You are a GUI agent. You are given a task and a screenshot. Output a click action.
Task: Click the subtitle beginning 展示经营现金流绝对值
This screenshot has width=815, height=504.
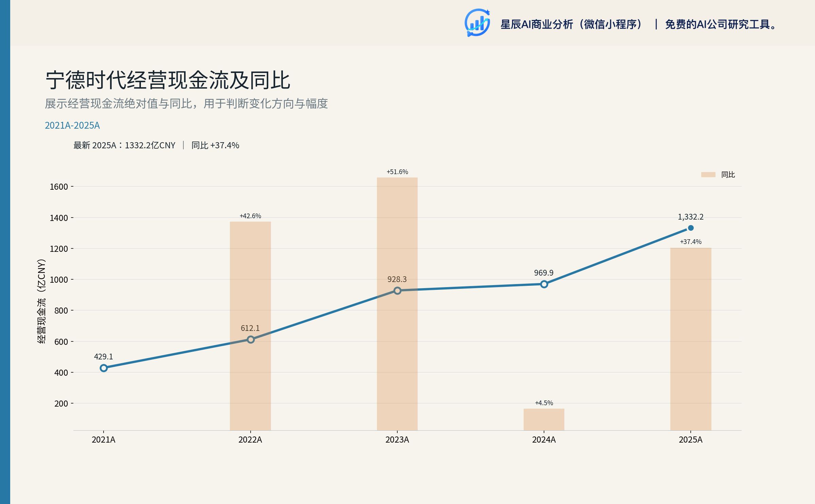pos(186,104)
